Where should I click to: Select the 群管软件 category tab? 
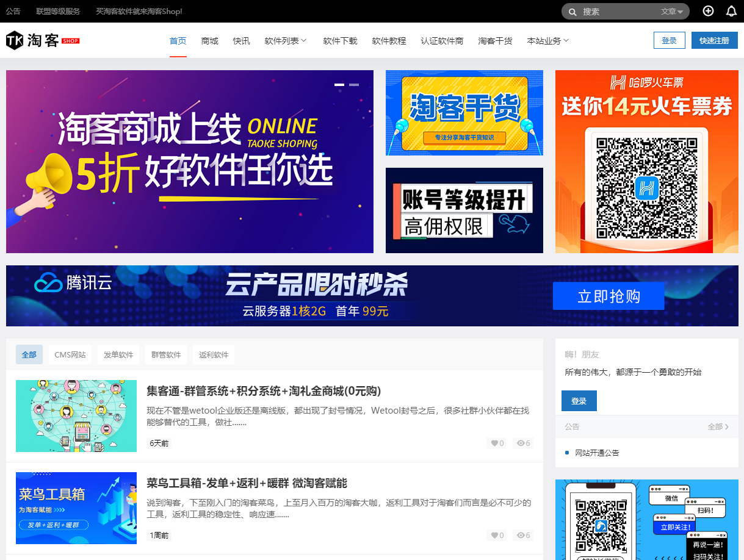(166, 354)
